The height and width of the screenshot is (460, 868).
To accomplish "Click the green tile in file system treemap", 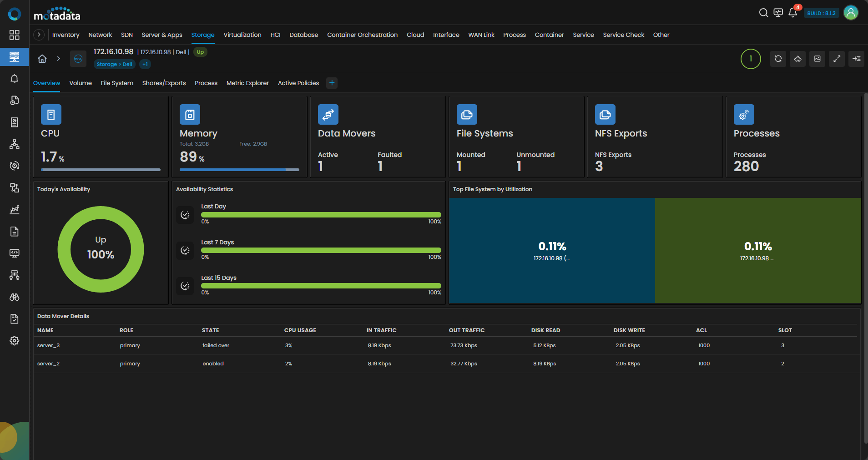I will [x=757, y=250].
